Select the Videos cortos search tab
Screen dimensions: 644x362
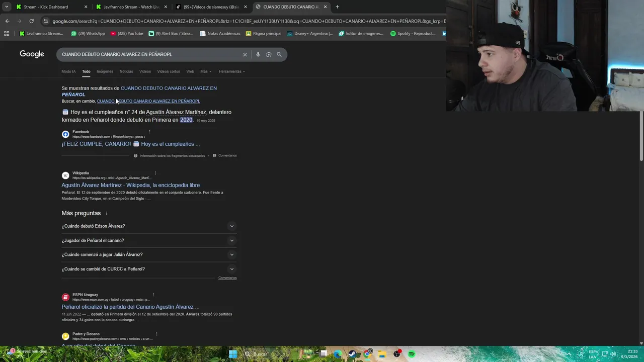pyautogui.click(x=169, y=71)
